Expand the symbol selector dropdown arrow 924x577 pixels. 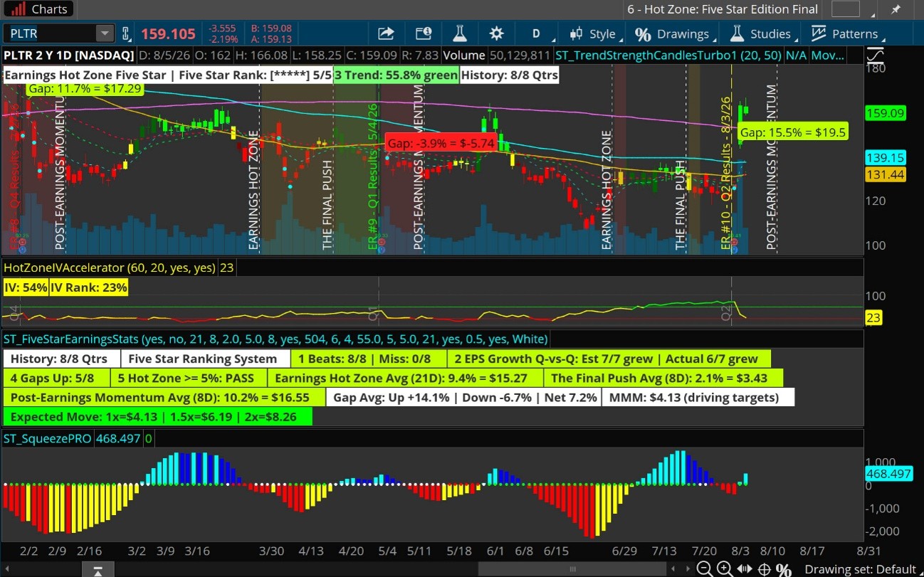(105, 33)
